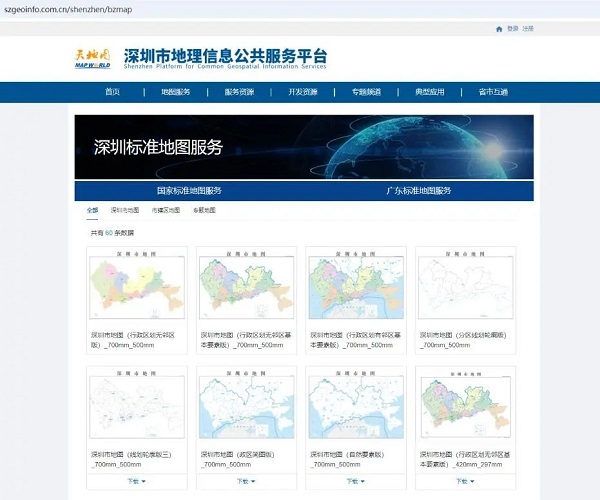Open the 地图服务 navigation menu
Viewport: 600px width, 500px height.
pyautogui.click(x=175, y=92)
